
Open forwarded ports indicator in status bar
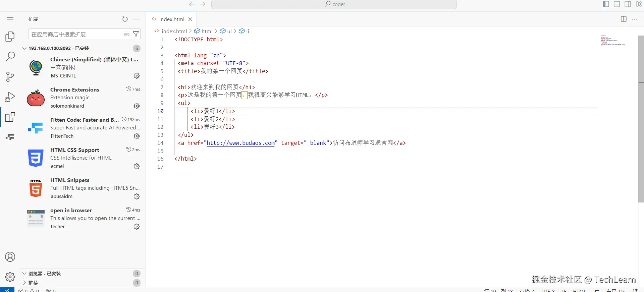pyautogui.click(x=51, y=290)
